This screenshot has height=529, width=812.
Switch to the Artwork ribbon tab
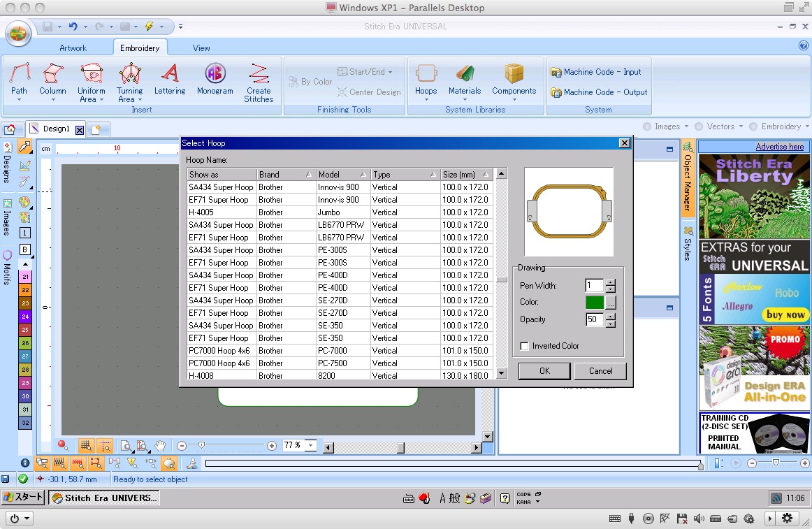tap(73, 48)
